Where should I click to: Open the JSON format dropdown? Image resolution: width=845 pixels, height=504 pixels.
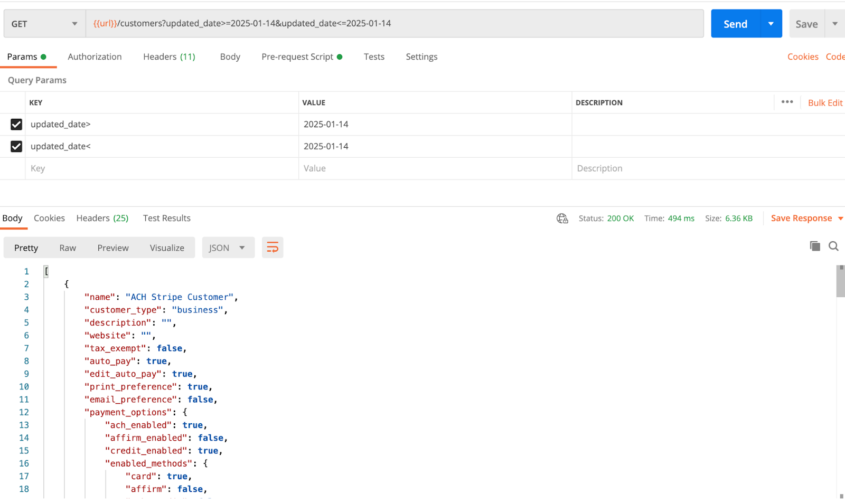click(228, 248)
